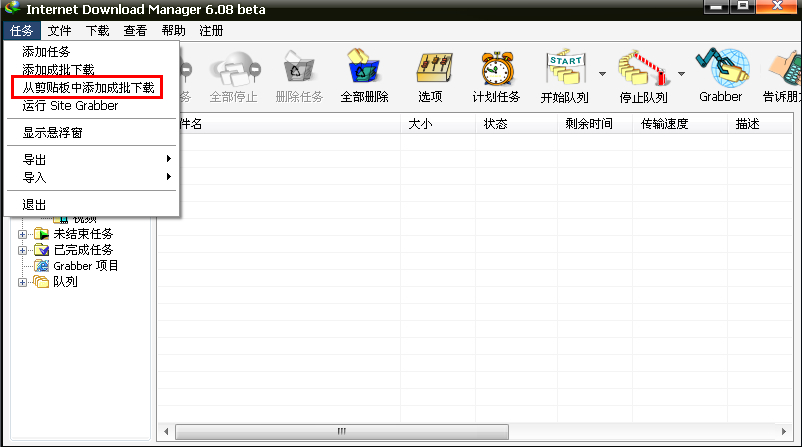The image size is (802, 447).
Task: Open the 查看 menu
Action: pyautogui.click(x=135, y=31)
